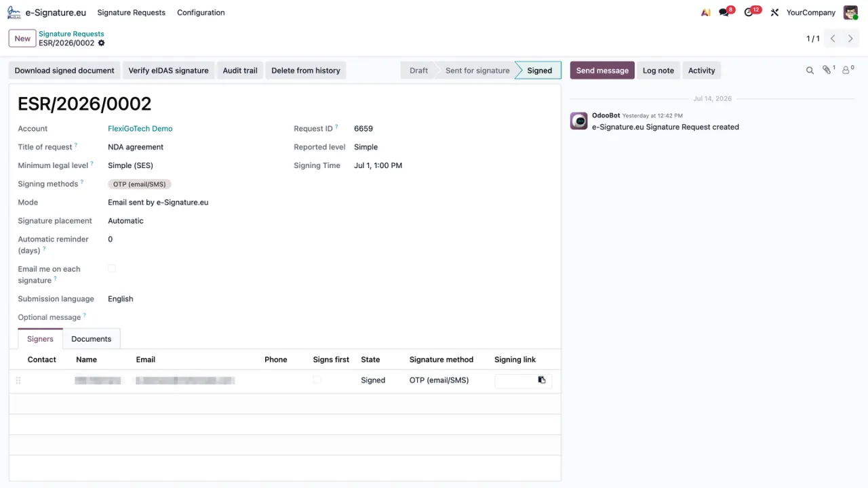
Task: Grab the signer row drag handle
Action: point(18,381)
